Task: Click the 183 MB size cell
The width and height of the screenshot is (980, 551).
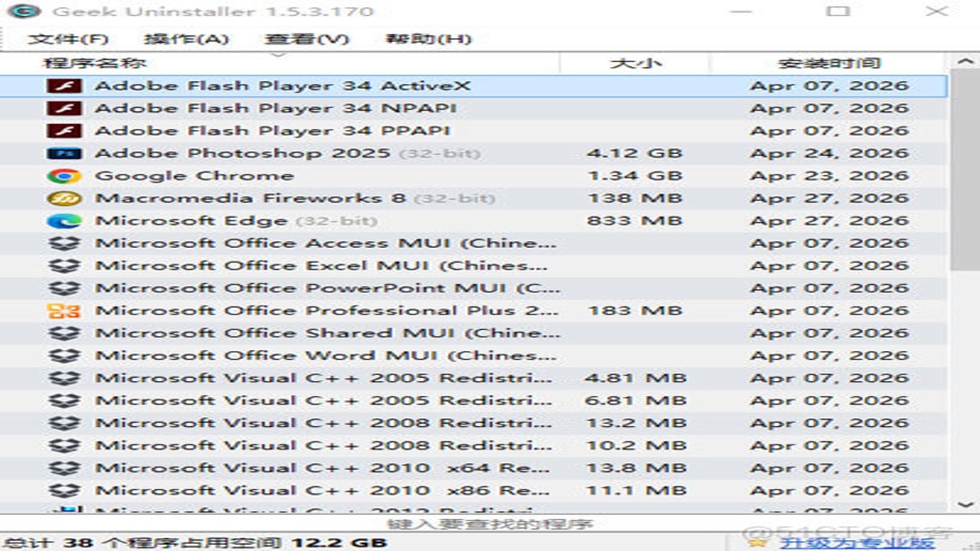Action: 634,311
